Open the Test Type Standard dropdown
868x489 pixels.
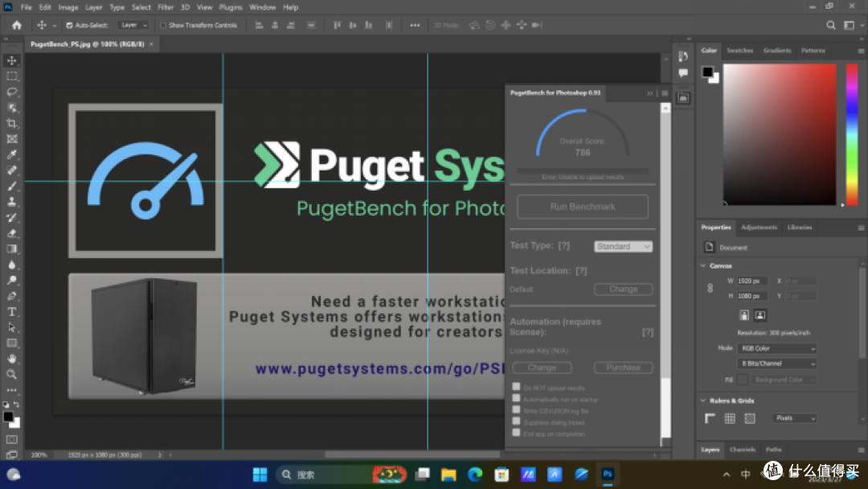(623, 246)
